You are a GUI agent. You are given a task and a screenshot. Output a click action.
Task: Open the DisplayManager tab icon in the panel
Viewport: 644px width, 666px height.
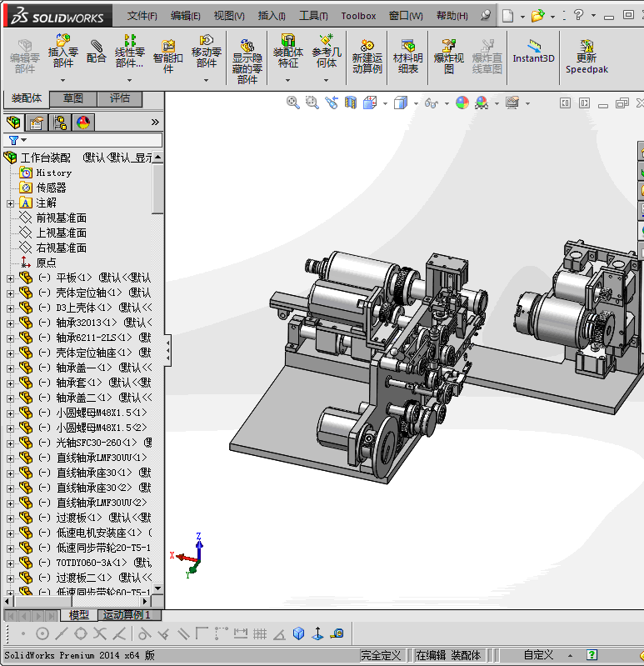(x=82, y=123)
